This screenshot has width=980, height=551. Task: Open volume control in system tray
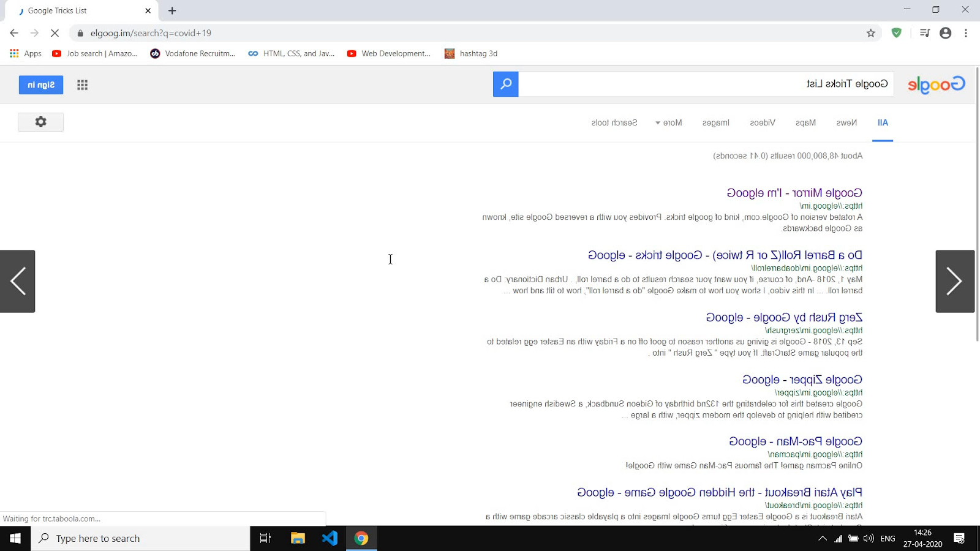tap(869, 539)
